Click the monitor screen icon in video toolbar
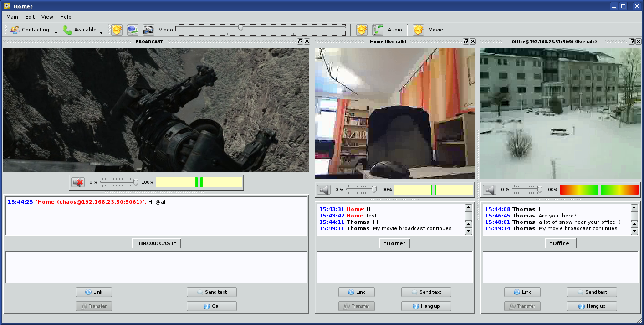 click(x=133, y=30)
